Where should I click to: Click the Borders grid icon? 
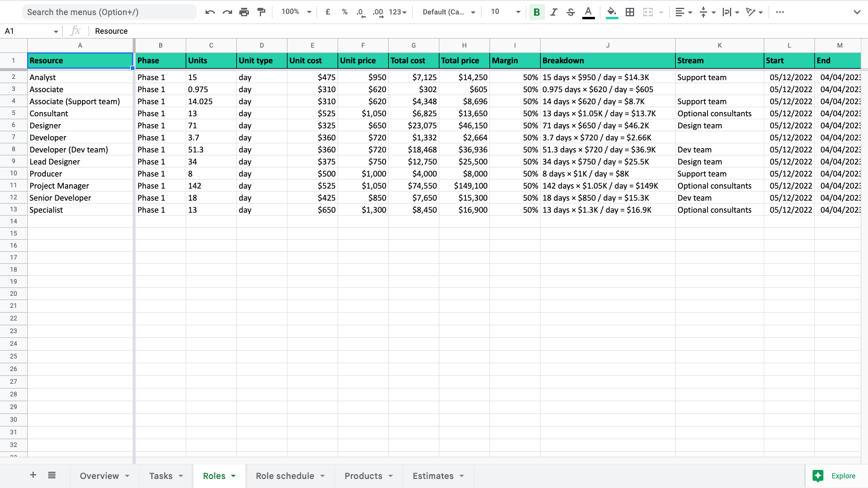(x=630, y=12)
